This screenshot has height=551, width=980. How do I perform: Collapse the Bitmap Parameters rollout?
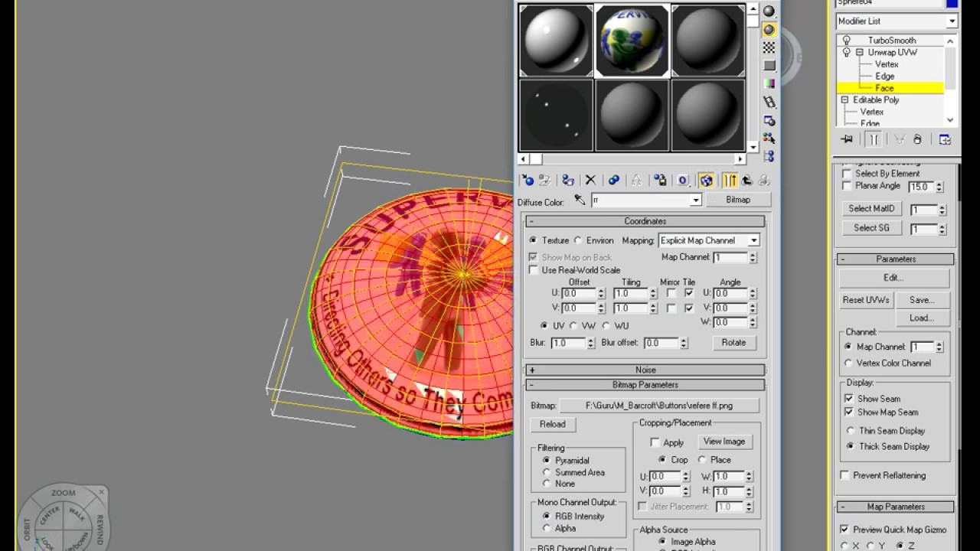(x=645, y=385)
